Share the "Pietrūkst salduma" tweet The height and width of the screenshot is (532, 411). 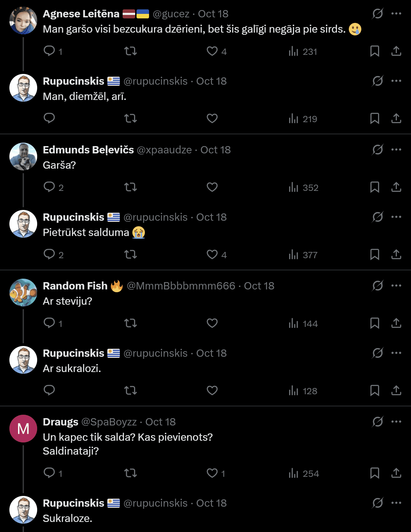(x=396, y=255)
